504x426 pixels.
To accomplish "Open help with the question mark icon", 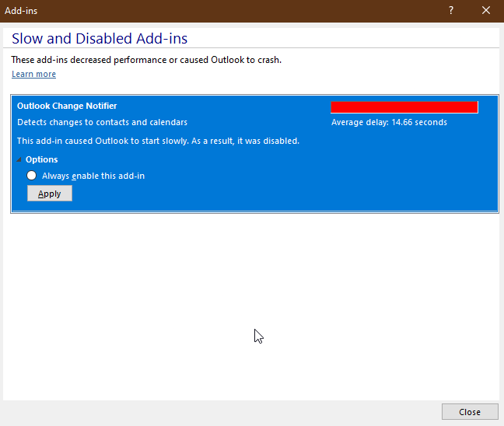I will pyautogui.click(x=451, y=11).
